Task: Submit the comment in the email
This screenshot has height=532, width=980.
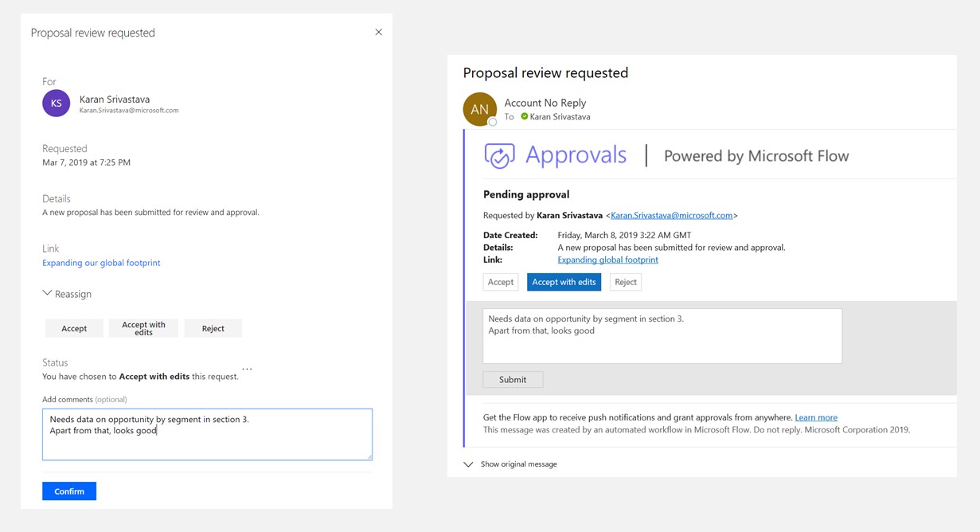Action: point(513,379)
